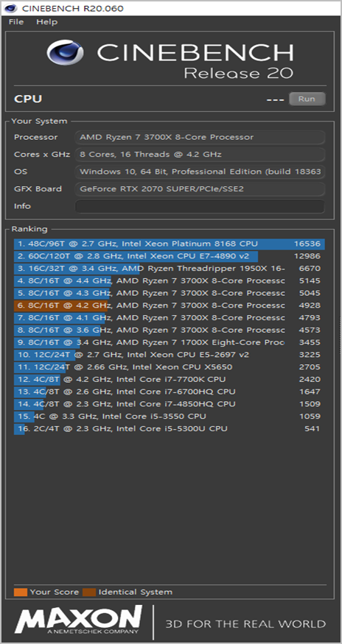This screenshot has height=644, width=342.
Task: Open the File menu
Action: 16,22
